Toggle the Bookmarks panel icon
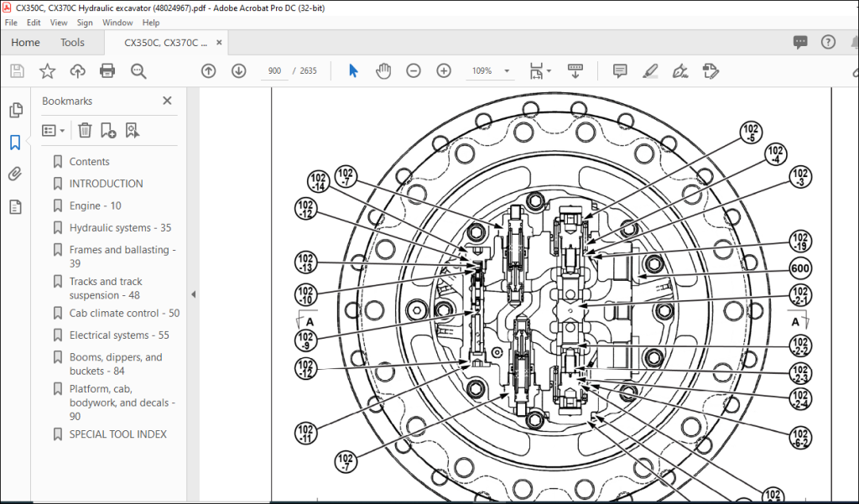The width and height of the screenshot is (859, 504). (x=15, y=143)
